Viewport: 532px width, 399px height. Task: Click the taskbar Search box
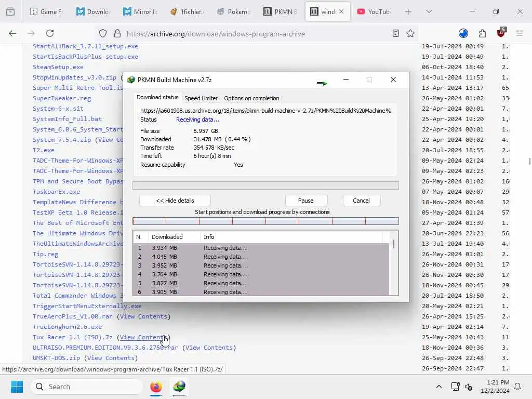pyautogui.click(x=87, y=387)
